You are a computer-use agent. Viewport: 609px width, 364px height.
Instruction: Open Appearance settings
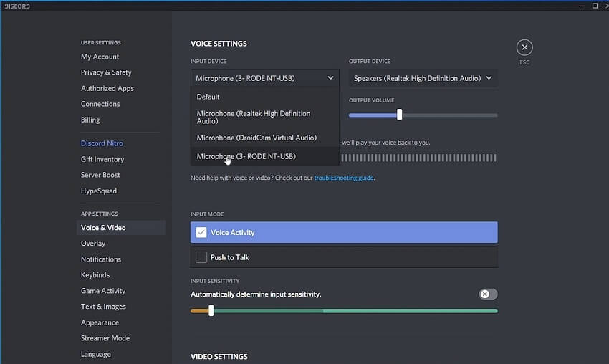pos(100,322)
